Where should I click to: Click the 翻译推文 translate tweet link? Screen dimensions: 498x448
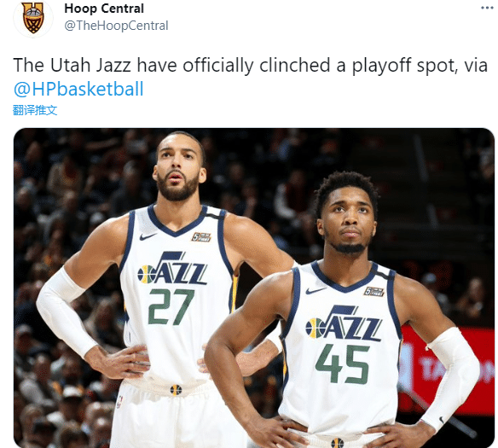[35, 110]
